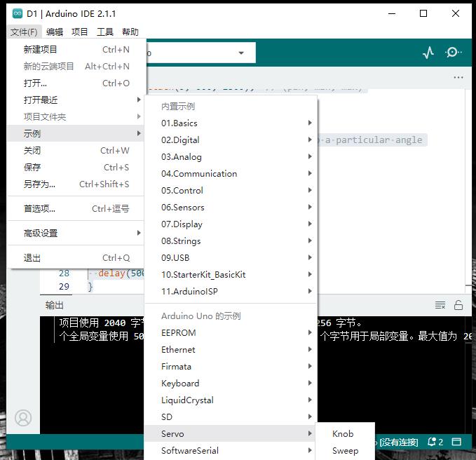Click the editor vertical scrollbar
This screenshot has width=476, height=460.
(x=468, y=191)
